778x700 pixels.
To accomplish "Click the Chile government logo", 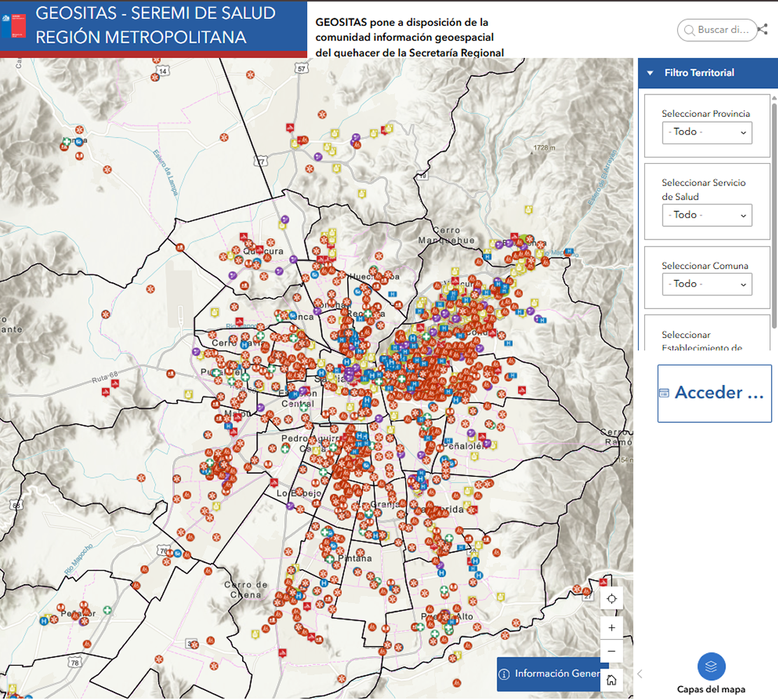I will [14, 25].
